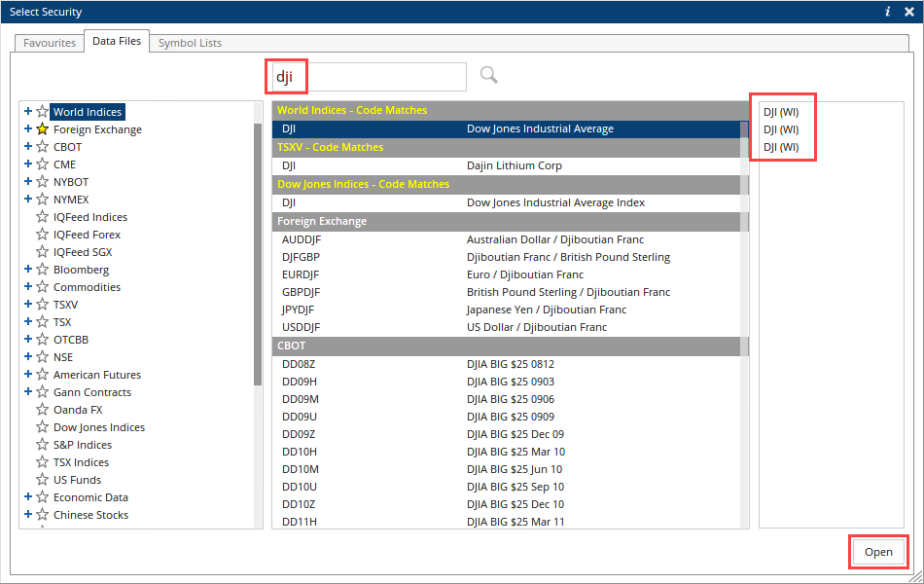The width and height of the screenshot is (924, 584).
Task: Toggle star next to Chinese Stocks
Action: (x=43, y=514)
